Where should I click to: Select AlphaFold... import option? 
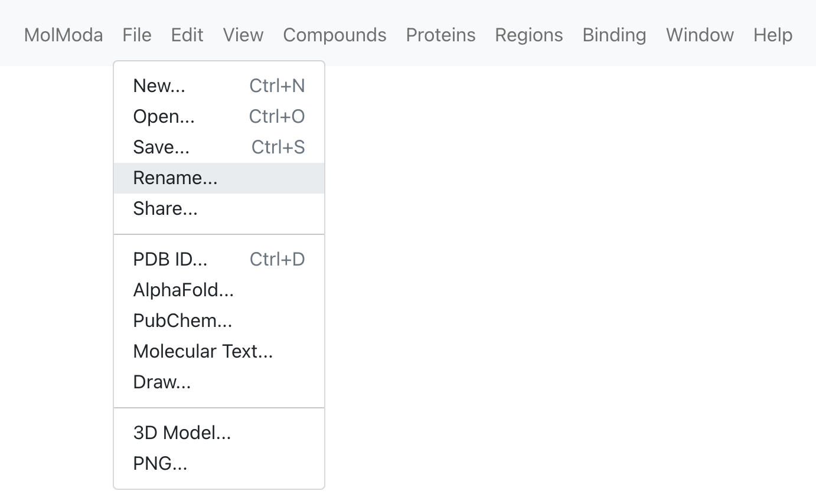point(219,290)
